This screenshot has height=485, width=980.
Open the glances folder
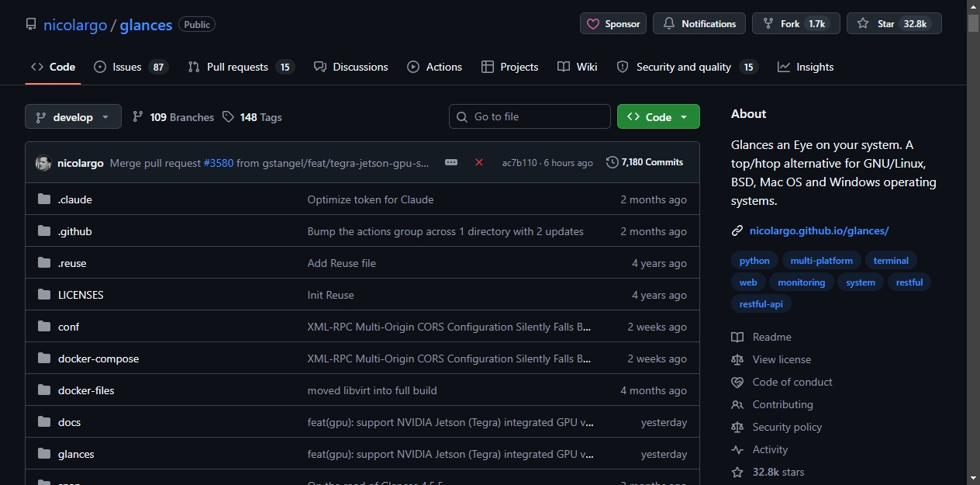tap(76, 454)
